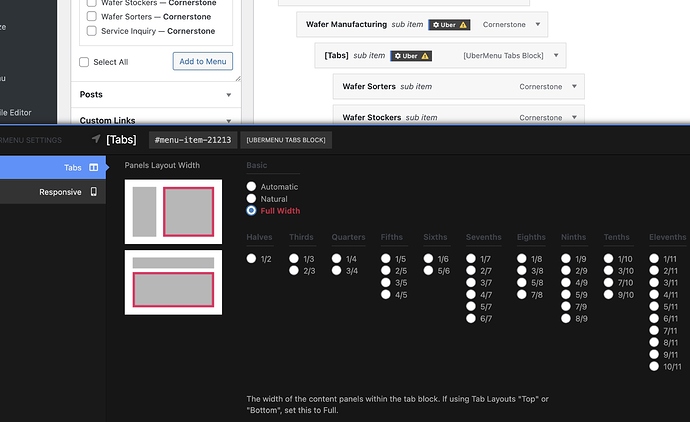Check the Service Inquiry — Cornerstone checkbox
Image resolution: width=690 pixels, height=422 pixels.
92,31
